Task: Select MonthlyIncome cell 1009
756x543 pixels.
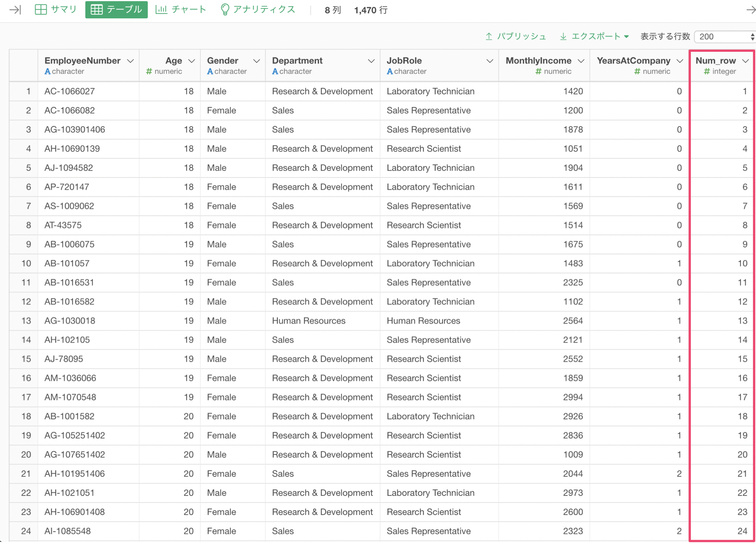Action: (x=544, y=455)
